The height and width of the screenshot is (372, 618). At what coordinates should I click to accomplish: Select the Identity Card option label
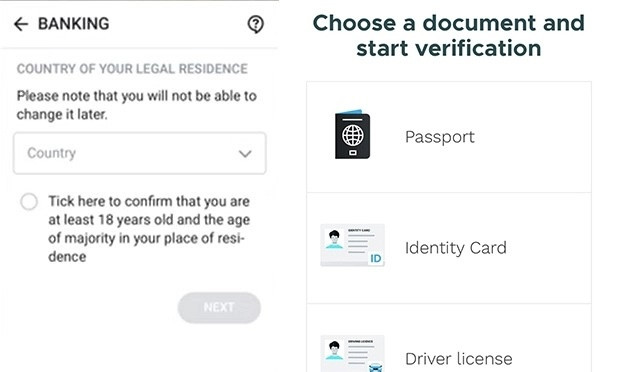tap(456, 248)
